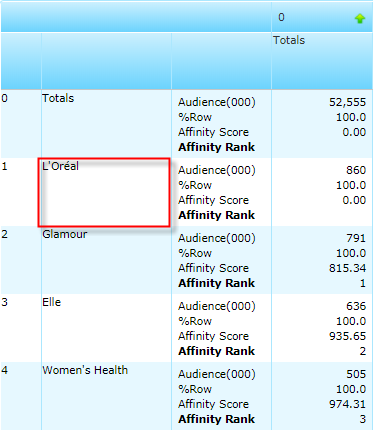
Task: Click Glamour affinity score 815.34
Action: click(x=347, y=268)
